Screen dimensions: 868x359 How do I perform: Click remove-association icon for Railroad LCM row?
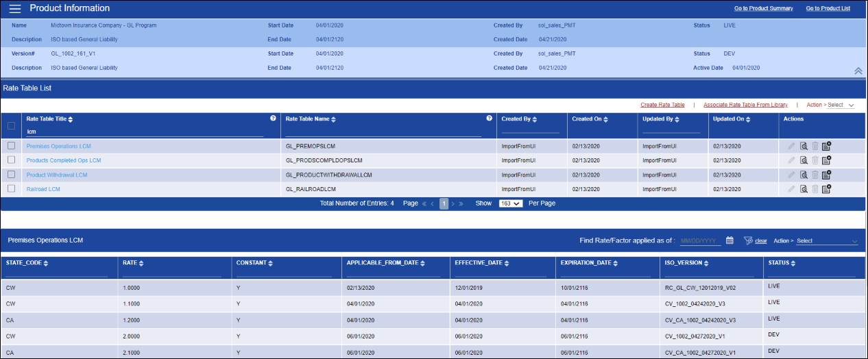[x=826, y=188]
